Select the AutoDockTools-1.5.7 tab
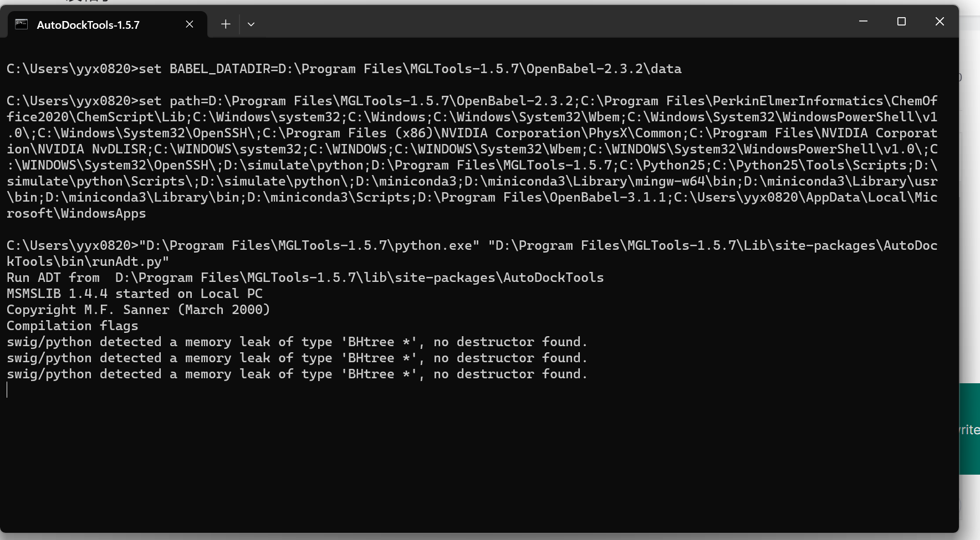980x540 pixels. 88,25
